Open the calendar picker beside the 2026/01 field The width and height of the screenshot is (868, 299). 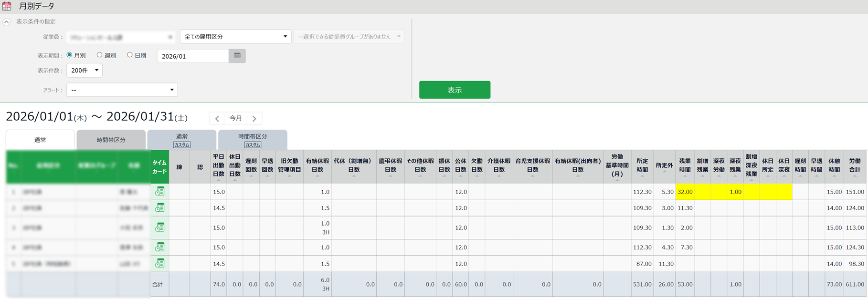237,56
